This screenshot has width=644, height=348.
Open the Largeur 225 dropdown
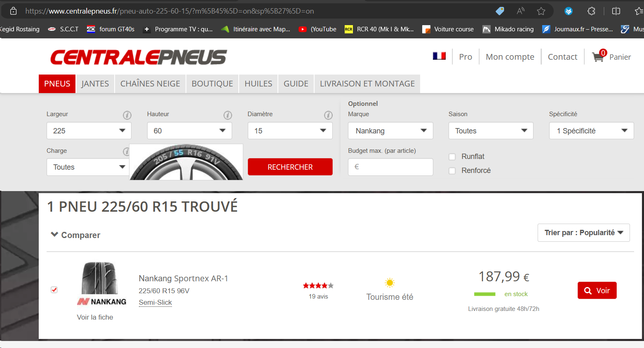click(x=89, y=131)
